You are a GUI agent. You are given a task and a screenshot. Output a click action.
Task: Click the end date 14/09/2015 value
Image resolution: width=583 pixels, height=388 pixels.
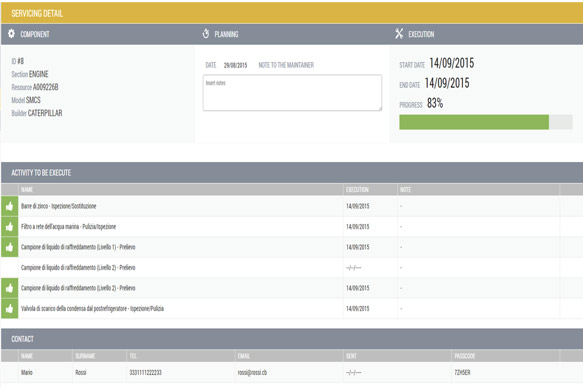[x=447, y=83]
